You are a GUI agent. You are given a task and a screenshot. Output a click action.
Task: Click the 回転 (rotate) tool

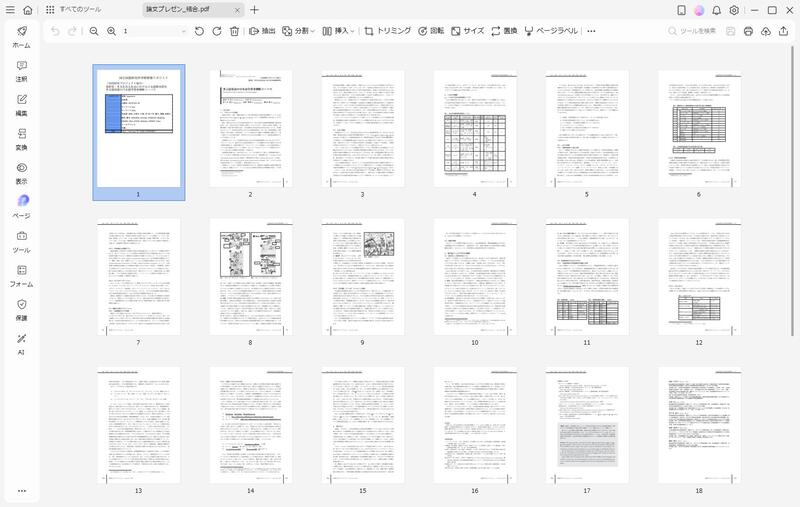point(431,31)
